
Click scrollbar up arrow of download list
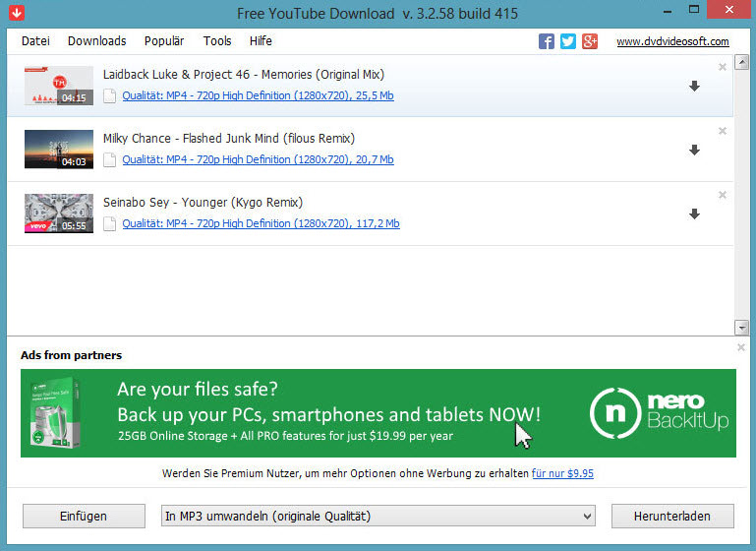pos(741,62)
